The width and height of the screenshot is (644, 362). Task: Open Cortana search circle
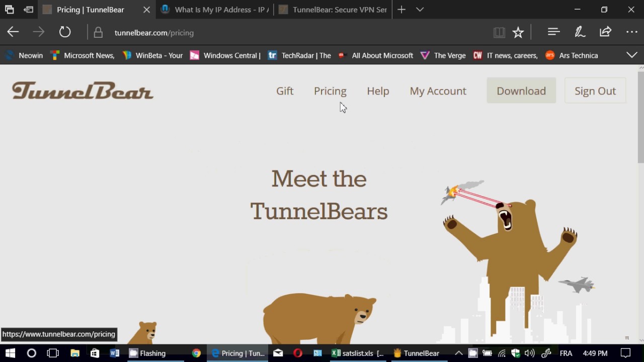point(31,353)
